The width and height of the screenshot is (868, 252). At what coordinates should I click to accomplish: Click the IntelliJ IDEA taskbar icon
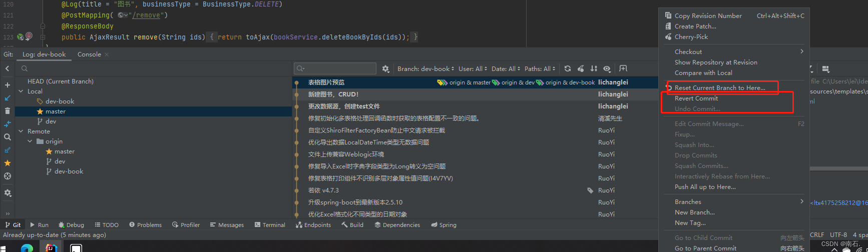[51, 248]
